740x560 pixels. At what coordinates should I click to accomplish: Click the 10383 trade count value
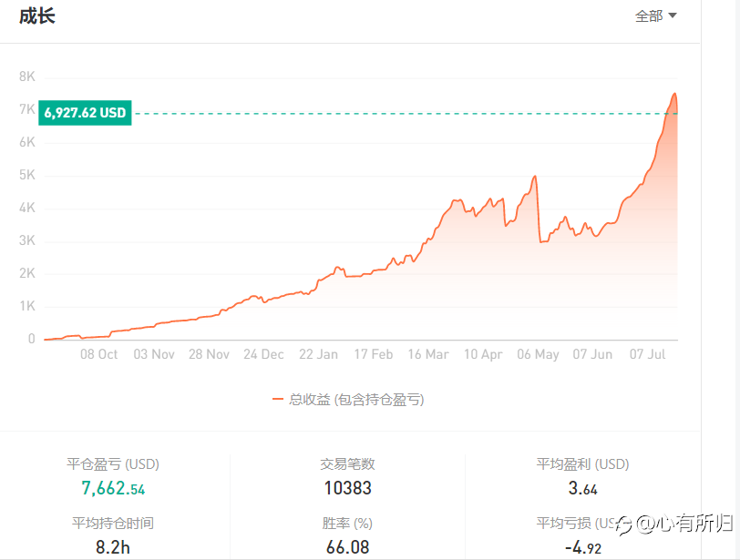click(x=348, y=488)
